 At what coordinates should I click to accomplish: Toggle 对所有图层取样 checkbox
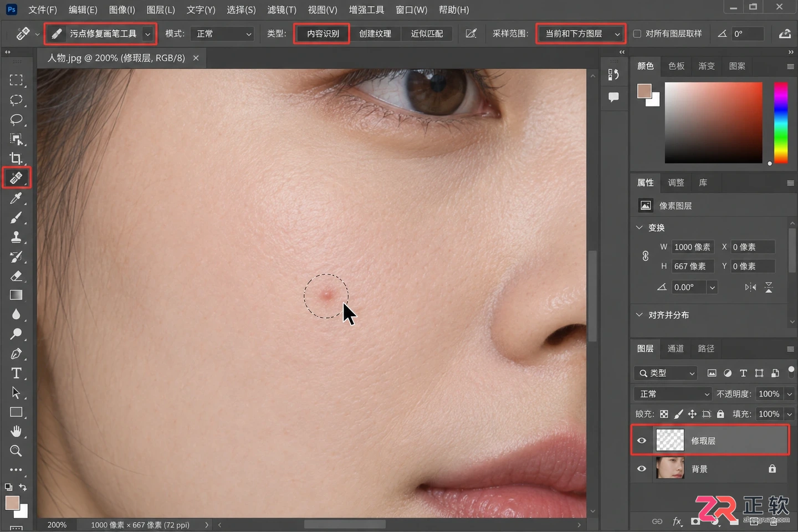tap(637, 34)
